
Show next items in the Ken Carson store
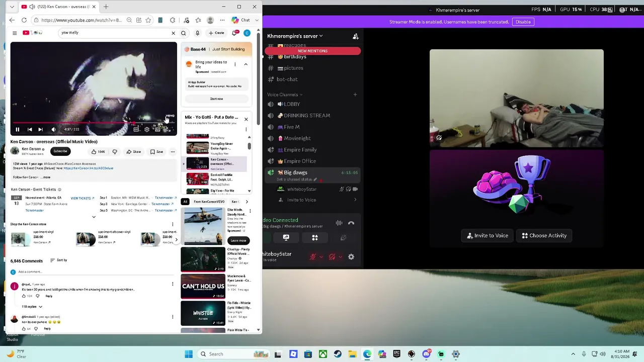tap(176, 240)
